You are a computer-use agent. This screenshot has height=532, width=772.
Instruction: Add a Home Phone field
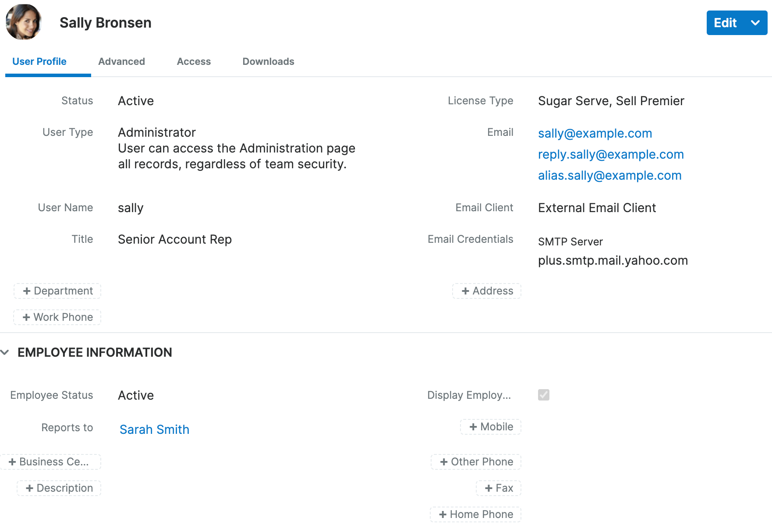coord(476,514)
